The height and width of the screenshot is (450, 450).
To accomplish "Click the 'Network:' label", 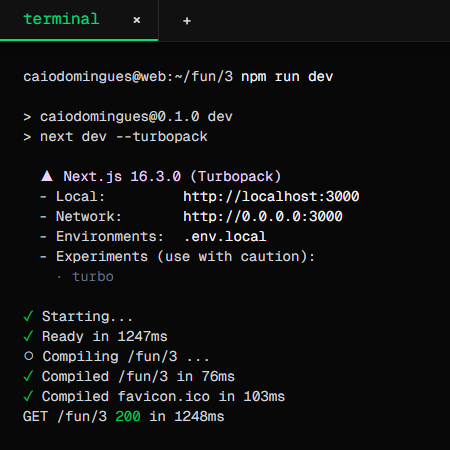I will click(x=89, y=216).
